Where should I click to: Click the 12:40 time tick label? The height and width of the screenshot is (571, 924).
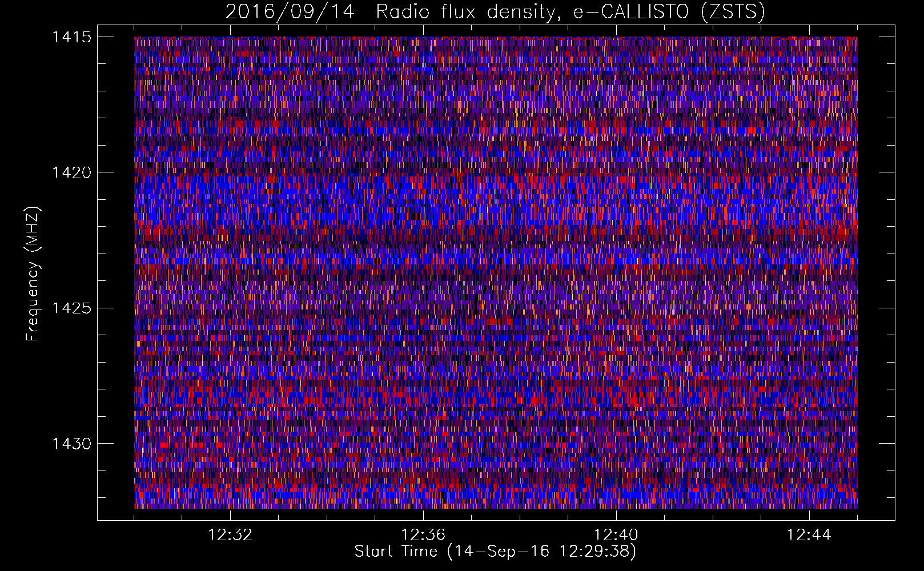coord(616,535)
